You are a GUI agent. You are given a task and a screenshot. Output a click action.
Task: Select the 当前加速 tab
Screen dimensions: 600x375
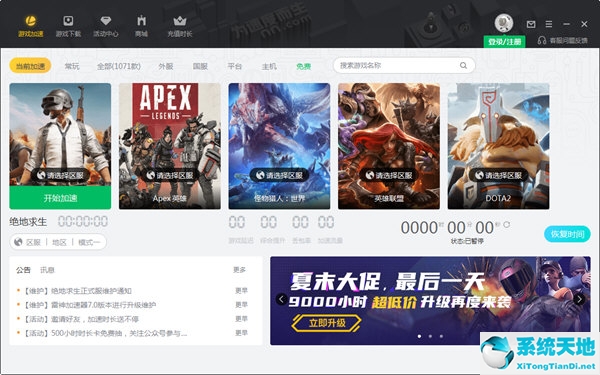click(x=30, y=66)
